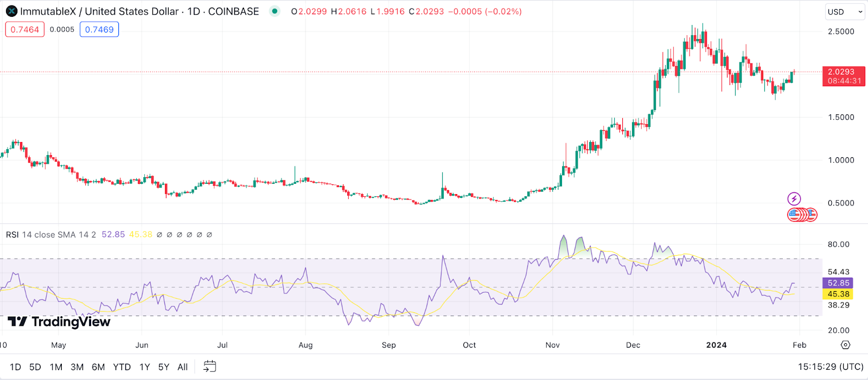Open the go-to-date calendar icon

tap(209, 367)
